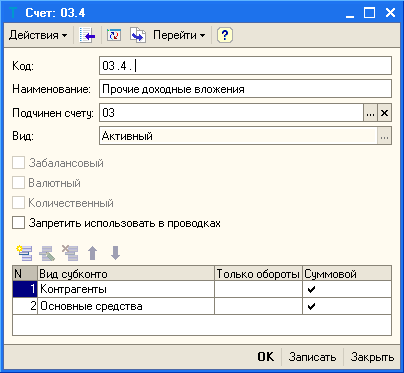Add a new subconto row icon
The width and height of the screenshot is (404, 373).
point(24,253)
